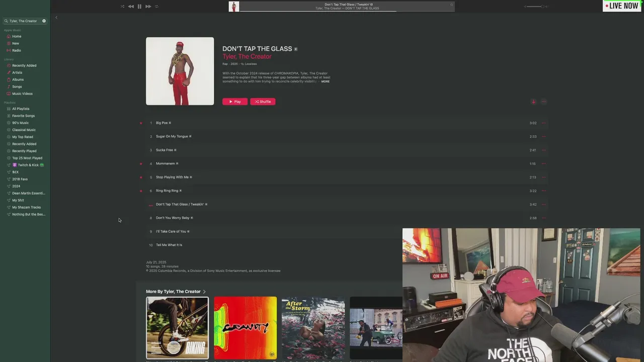The height and width of the screenshot is (362, 644).
Task: Open more options for Sucka Free
Action: click(x=543, y=150)
